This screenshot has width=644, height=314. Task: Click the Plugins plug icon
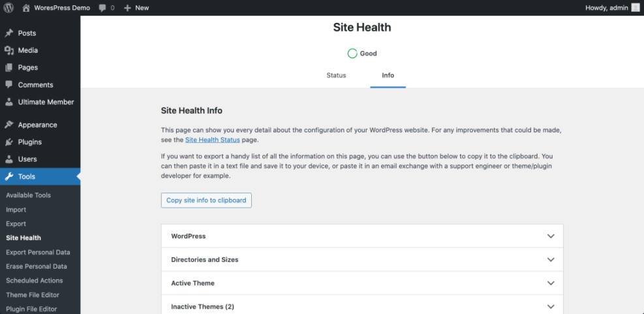pyautogui.click(x=9, y=142)
